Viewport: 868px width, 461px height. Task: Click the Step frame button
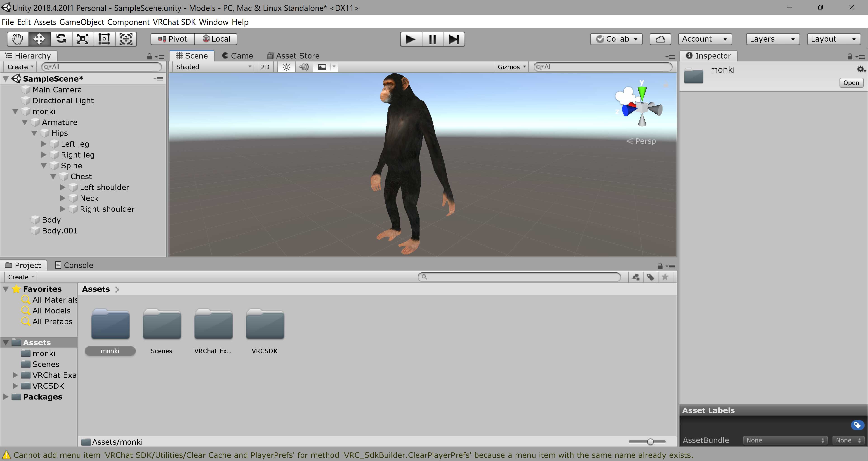click(x=454, y=39)
